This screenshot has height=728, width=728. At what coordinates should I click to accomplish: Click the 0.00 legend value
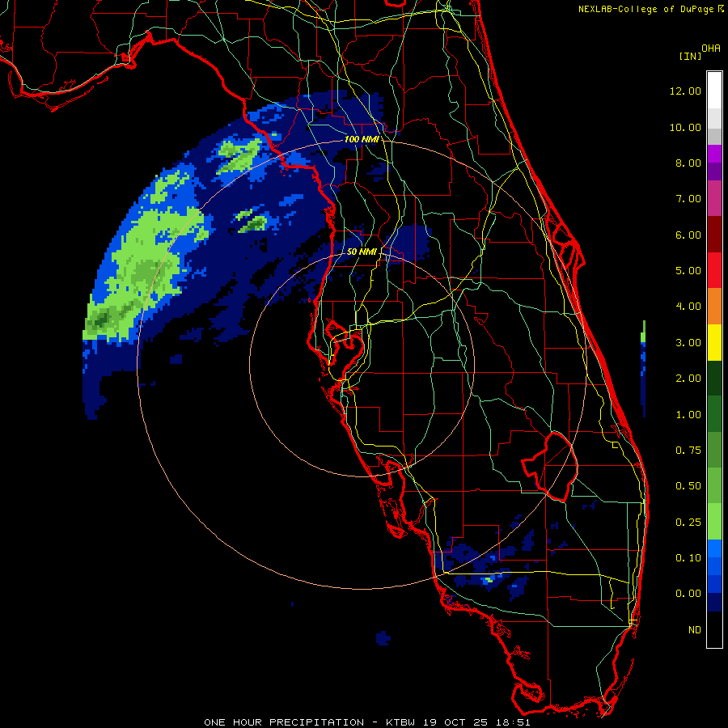click(688, 594)
